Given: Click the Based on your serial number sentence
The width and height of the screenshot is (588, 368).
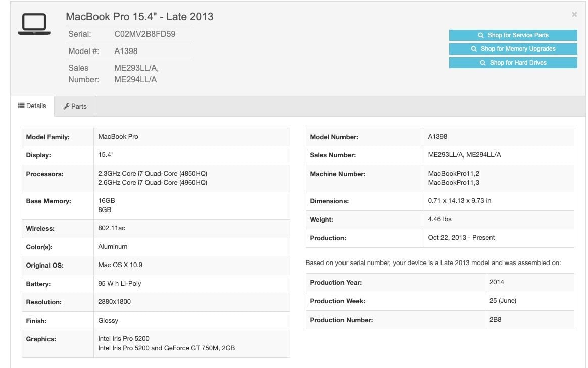Looking at the screenshot, I should click(x=433, y=262).
